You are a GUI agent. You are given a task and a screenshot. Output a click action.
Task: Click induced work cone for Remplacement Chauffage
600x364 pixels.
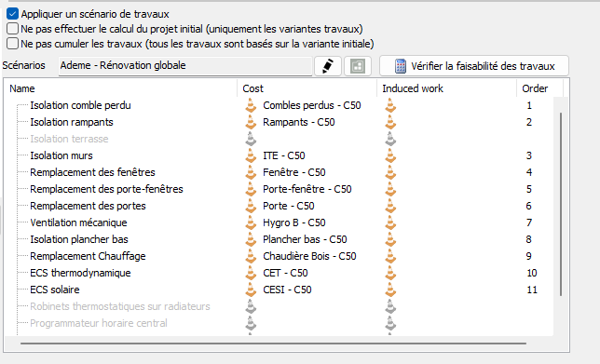(390, 256)
